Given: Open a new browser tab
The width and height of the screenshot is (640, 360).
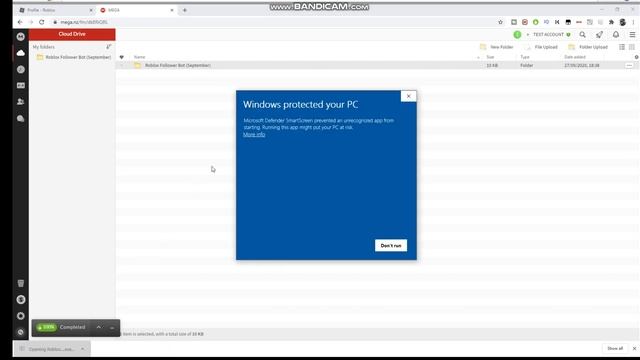Looking at the screenshot, I should point(184,10).
